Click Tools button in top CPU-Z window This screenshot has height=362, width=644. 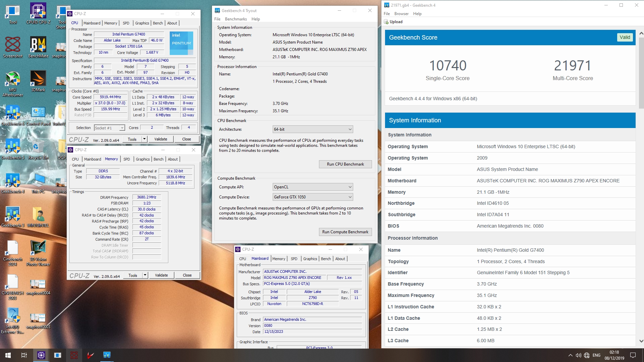point(132,139)
